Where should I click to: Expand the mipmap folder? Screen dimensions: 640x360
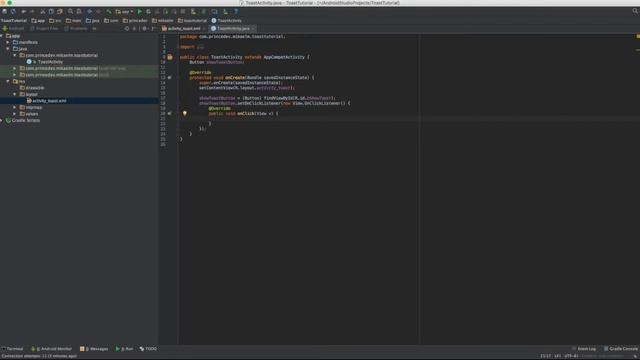click(15, 107)
